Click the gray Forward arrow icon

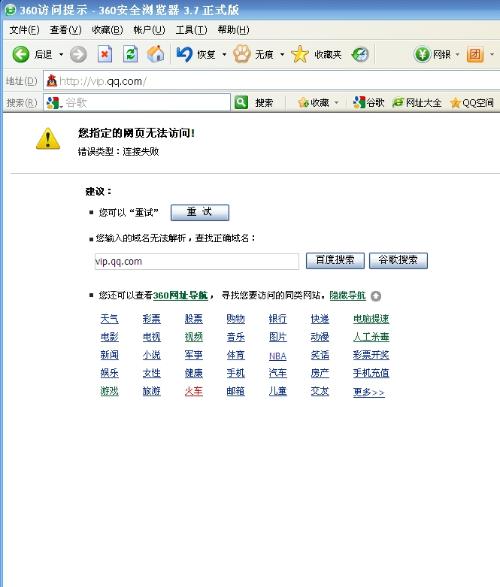coord(78,55)
